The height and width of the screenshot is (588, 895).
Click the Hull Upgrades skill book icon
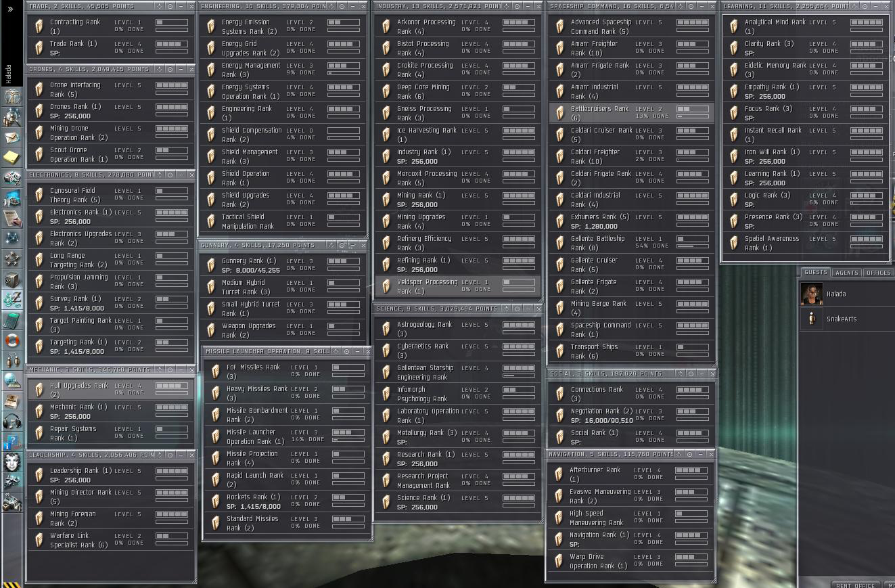(x=39, y=390)
